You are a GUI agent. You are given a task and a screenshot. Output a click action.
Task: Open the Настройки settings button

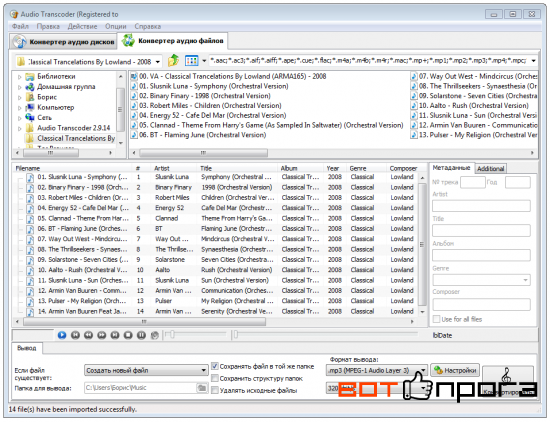[455, 370]
